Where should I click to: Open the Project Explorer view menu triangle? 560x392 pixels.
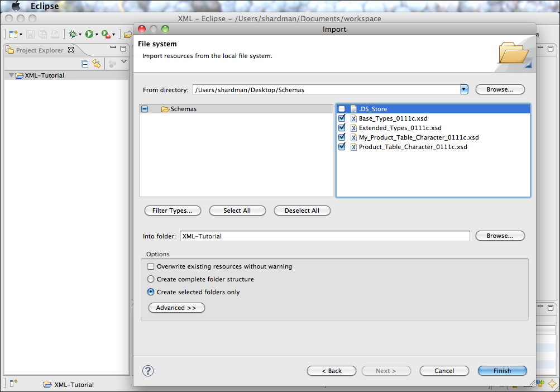124,61
